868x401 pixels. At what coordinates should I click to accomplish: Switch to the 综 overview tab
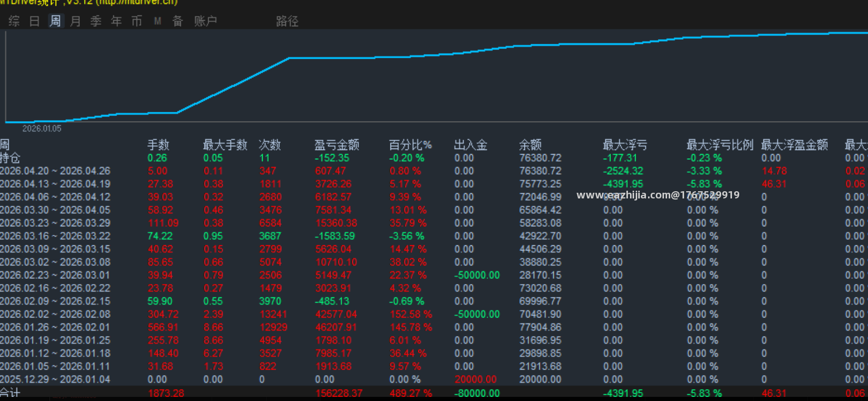point(14,21)
